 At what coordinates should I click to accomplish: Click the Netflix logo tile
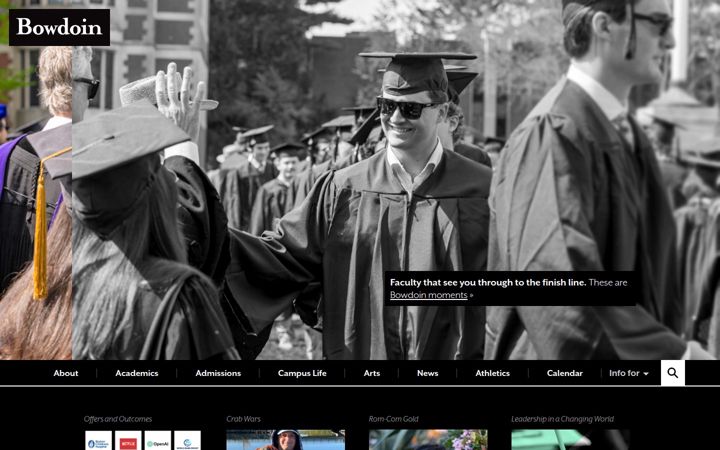[128, 440]
